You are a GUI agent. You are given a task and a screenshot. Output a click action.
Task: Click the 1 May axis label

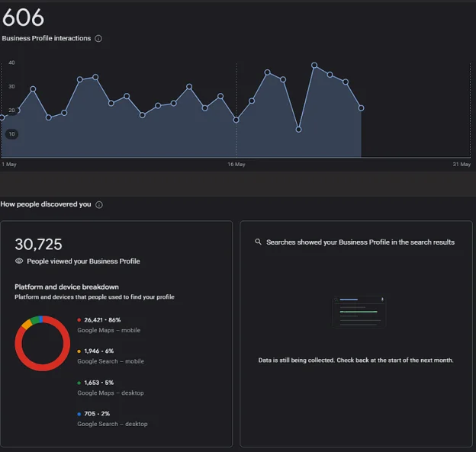coord(9,165)
